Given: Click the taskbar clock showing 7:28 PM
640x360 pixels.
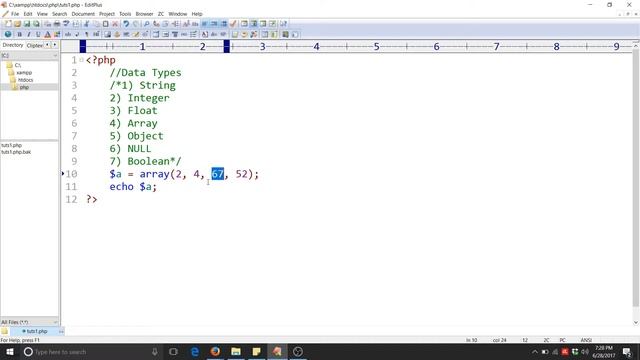Looking at the screenshot, I should pyautogui.click(x=604, y=351).
